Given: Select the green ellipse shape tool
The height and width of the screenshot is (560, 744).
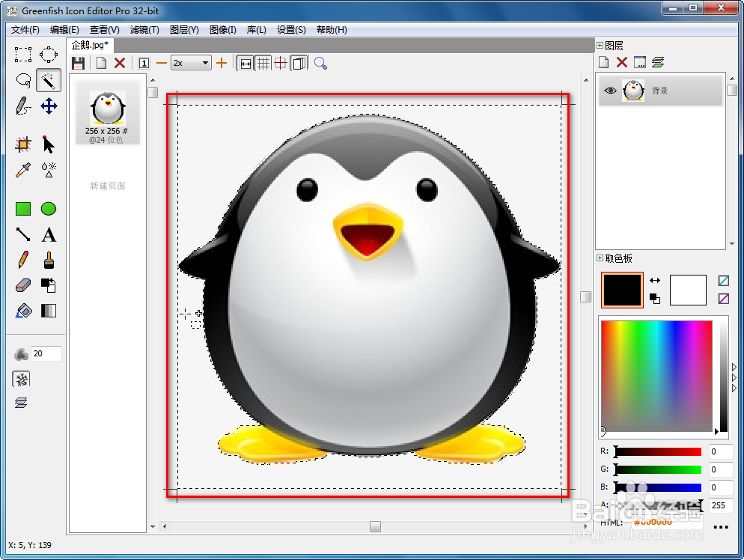Looking at the screenshot, I should click(49, 209).
